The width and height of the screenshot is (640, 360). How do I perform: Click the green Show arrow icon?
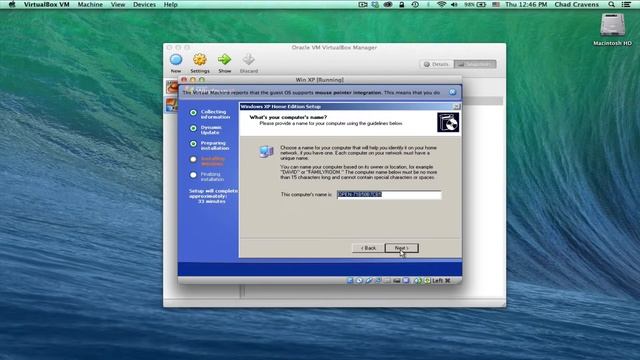click(x=224, y=60)
